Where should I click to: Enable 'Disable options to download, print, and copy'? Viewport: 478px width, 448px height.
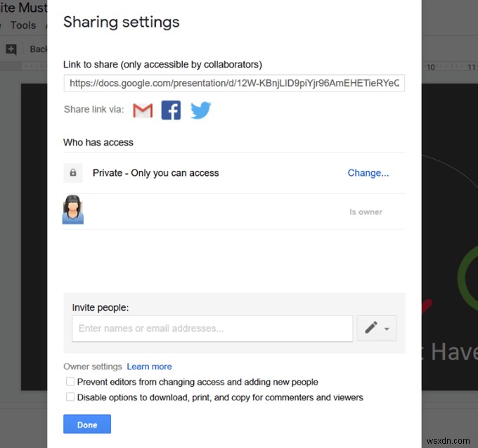(70, 397)
